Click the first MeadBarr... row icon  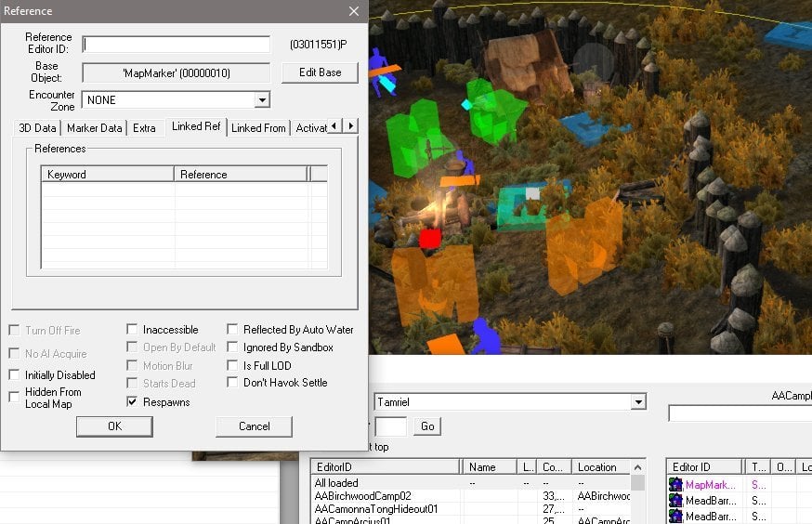point(675,501)
